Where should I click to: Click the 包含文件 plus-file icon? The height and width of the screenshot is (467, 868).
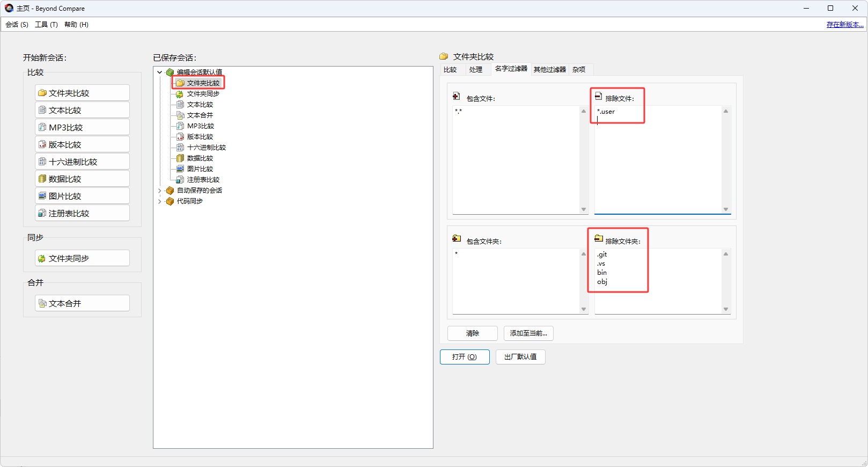click(x=456, y=96)
